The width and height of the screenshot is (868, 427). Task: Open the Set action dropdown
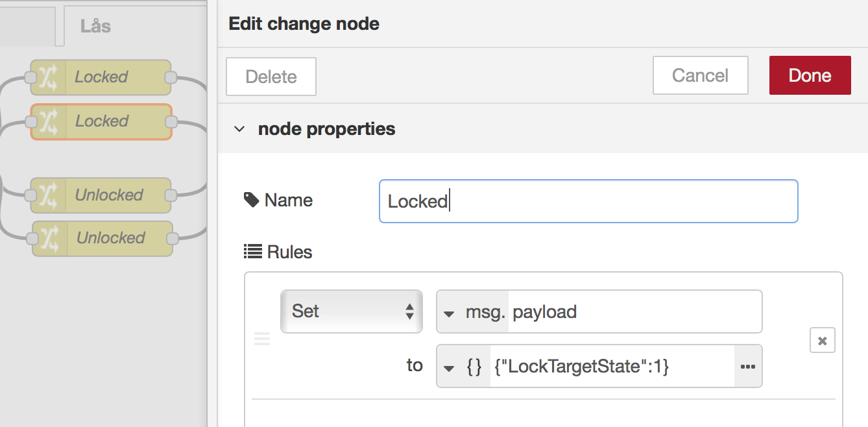(351, 311)
